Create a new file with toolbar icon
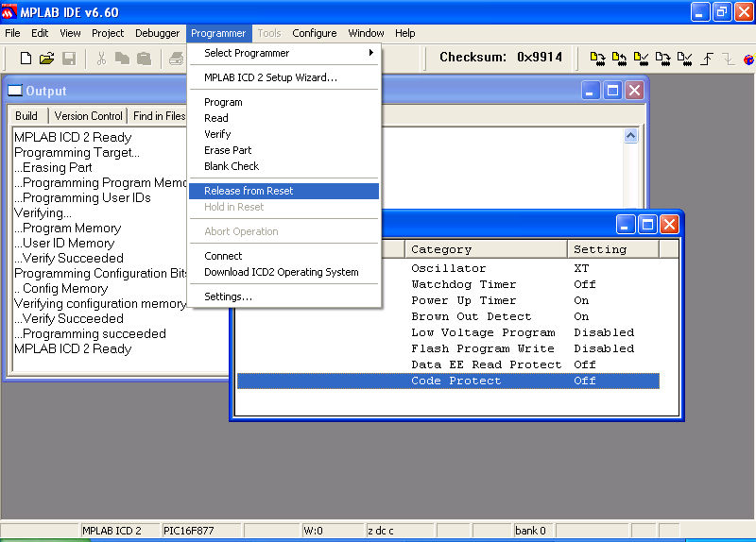756x542 pixels. (26, 59)
